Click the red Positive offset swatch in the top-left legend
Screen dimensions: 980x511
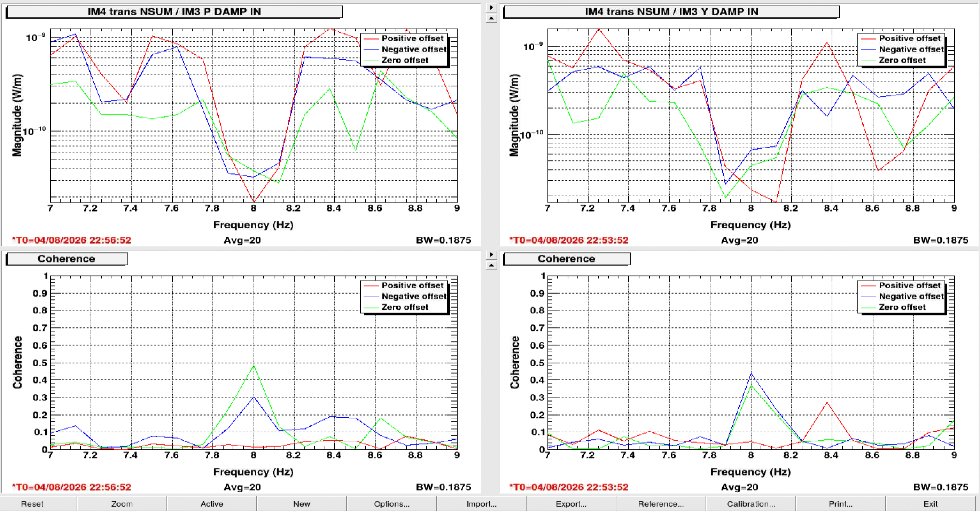[x=371, y=39]
